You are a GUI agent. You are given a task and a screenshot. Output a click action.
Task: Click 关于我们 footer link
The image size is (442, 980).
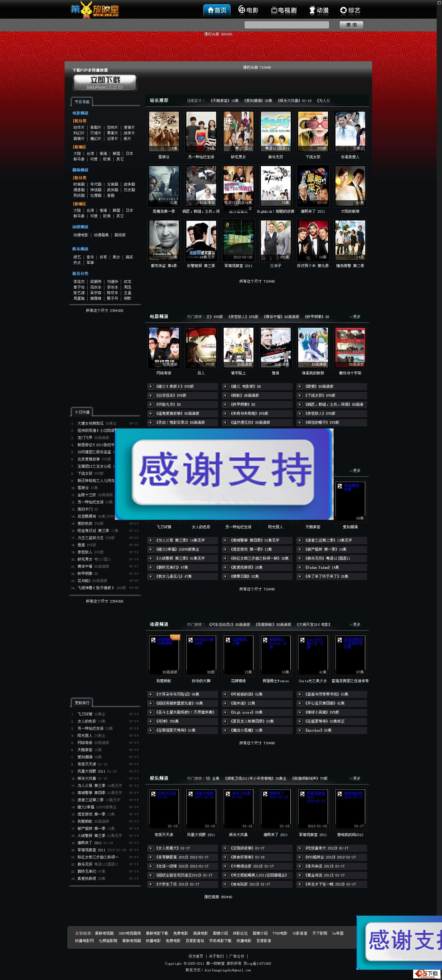click(216, 956)
